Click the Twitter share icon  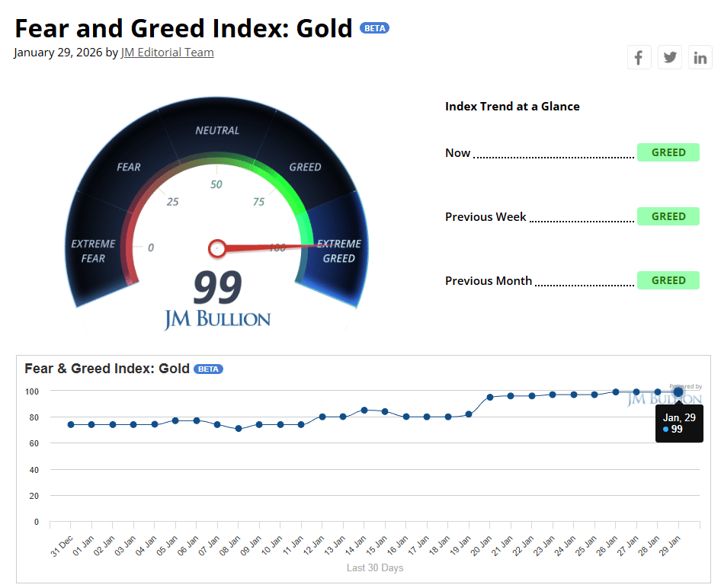pos(669,56)
